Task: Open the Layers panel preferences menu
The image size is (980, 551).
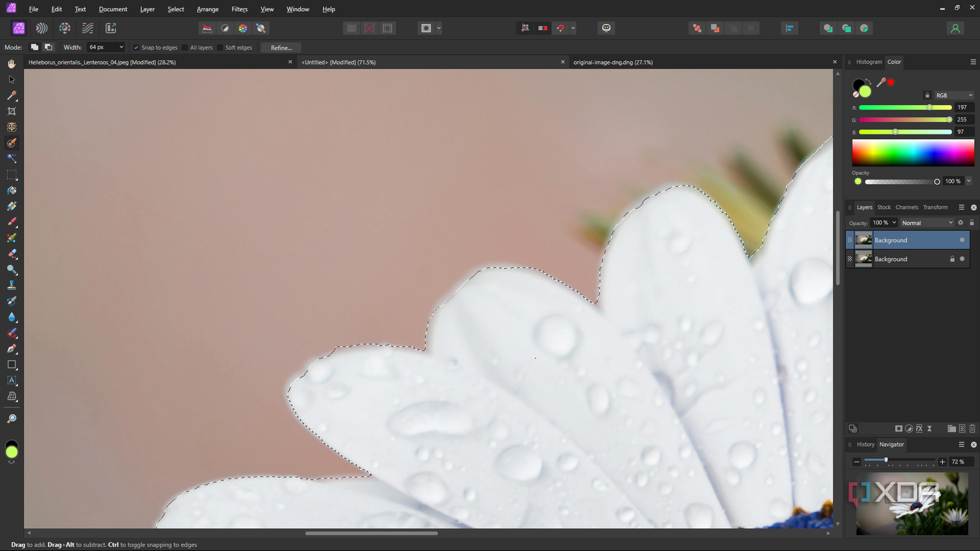Action: (962, 207)
